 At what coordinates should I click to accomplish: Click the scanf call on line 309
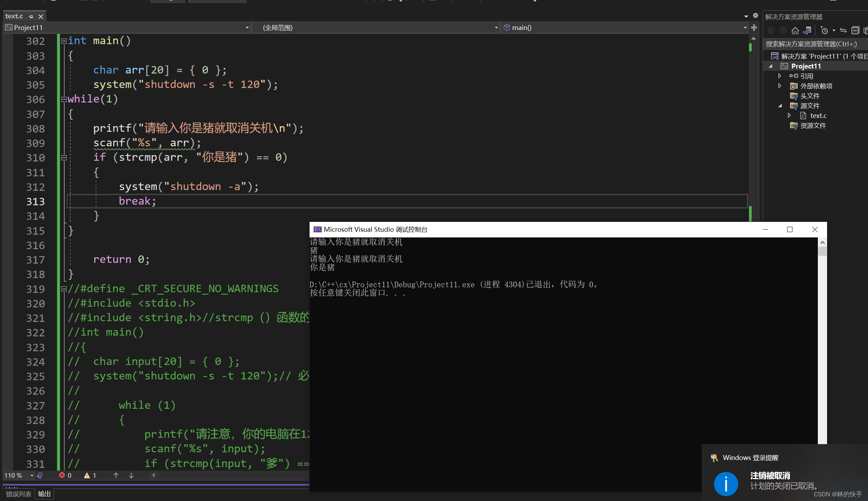coord(147,143)
